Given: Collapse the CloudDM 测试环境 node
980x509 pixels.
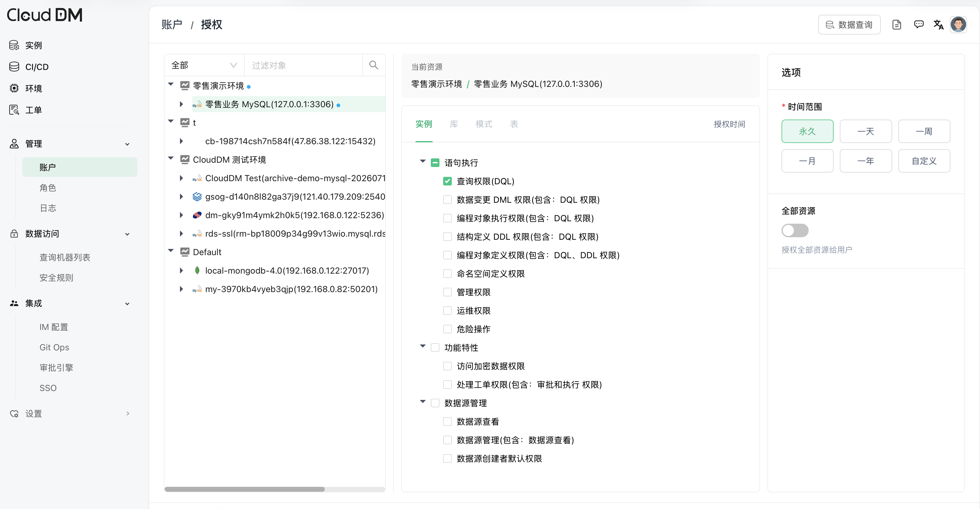Looking at the screenshot, I should point(171,158).
